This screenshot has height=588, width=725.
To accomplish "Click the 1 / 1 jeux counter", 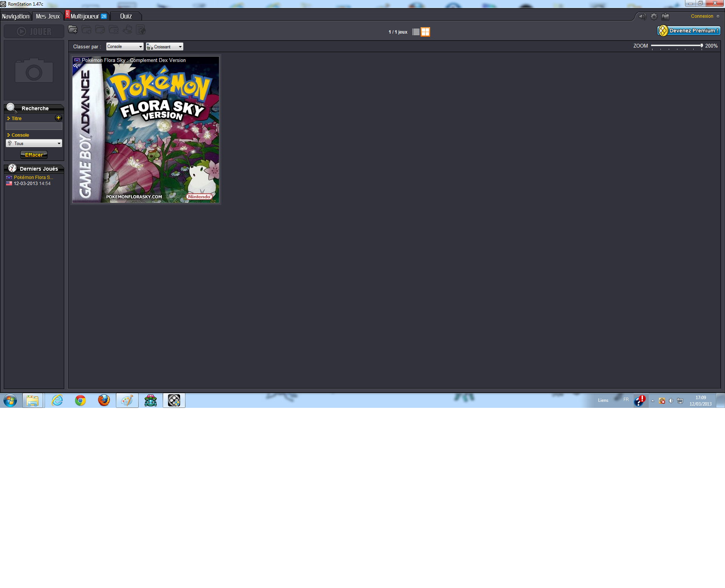I will click(398, 32).
